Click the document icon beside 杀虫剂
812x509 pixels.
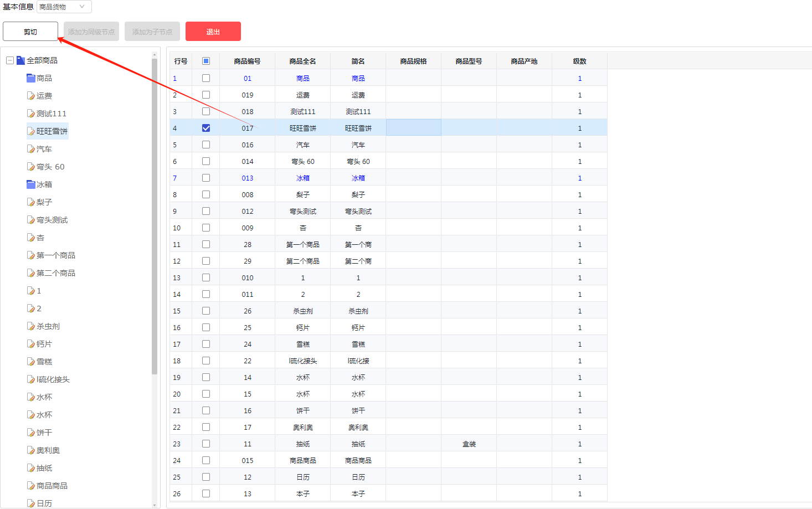pyautogui.click(x=31, y=326)
